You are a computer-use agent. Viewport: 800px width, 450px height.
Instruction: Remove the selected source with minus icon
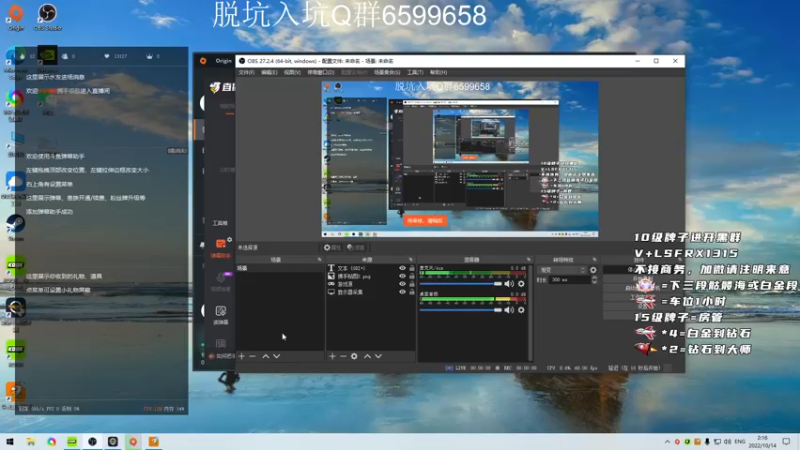pyautogui.click(x=343, y=356)
